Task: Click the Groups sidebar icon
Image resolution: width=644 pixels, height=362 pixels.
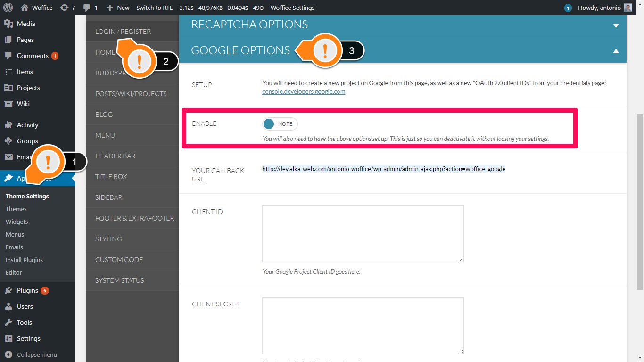Action: point(8,141)
